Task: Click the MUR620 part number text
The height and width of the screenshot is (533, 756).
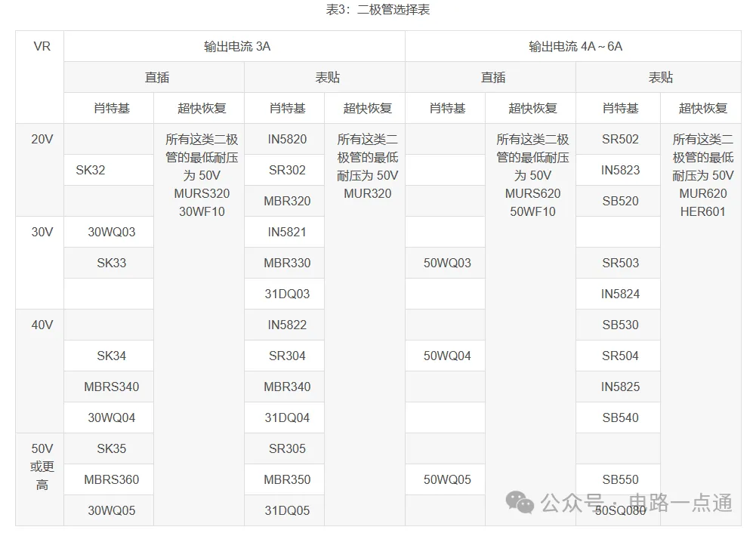Action: pyautogui.click(x=703, y=194)
